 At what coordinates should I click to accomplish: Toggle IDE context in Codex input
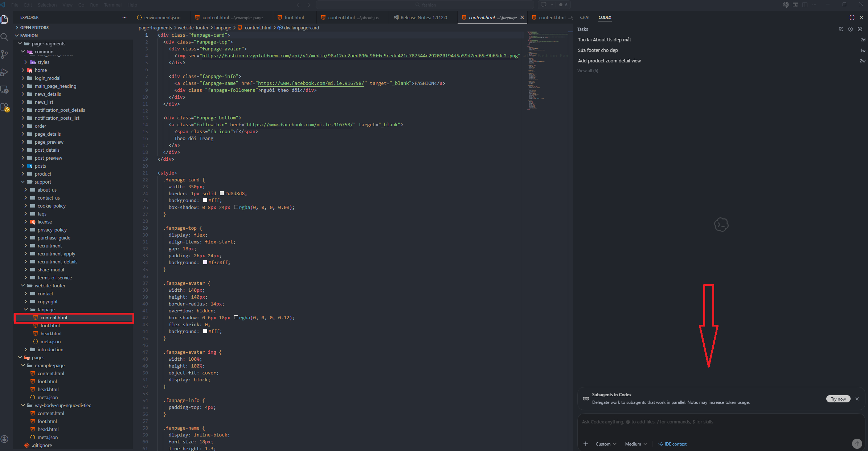point(672,444)
